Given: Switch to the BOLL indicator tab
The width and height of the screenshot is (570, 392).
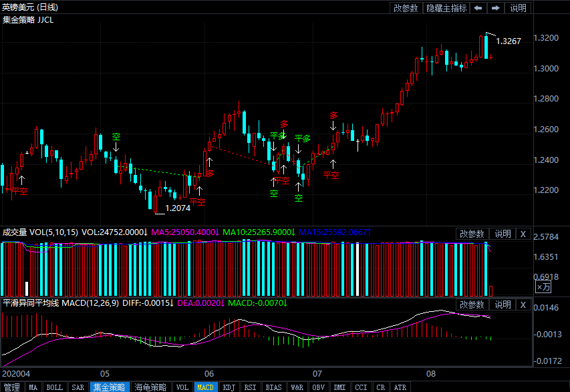Looking at the screenshot, I should [x=55, y=387].
